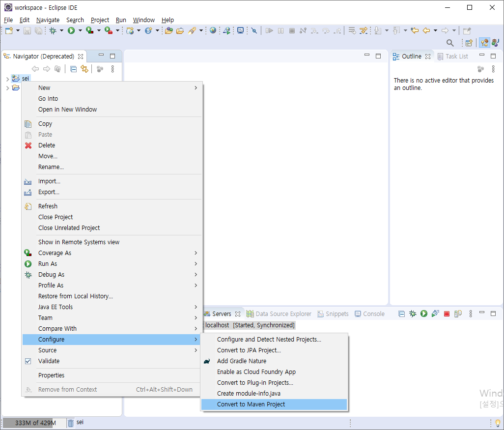Viewport: 504px width, 430px height.
Task: Click the Coverage run icon in toolbar
Action: [90, 30]
